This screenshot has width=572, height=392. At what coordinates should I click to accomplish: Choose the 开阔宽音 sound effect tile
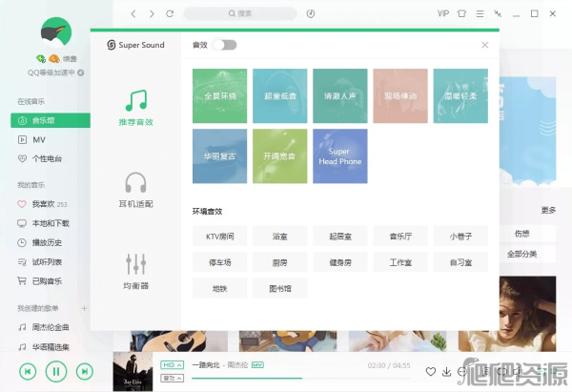click(279, 156)
